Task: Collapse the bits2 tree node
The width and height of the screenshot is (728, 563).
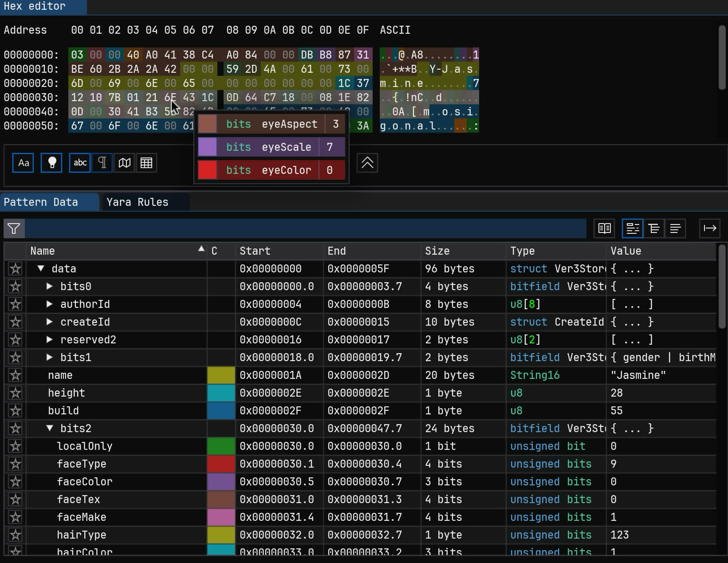Action: (x=50, y=429)
